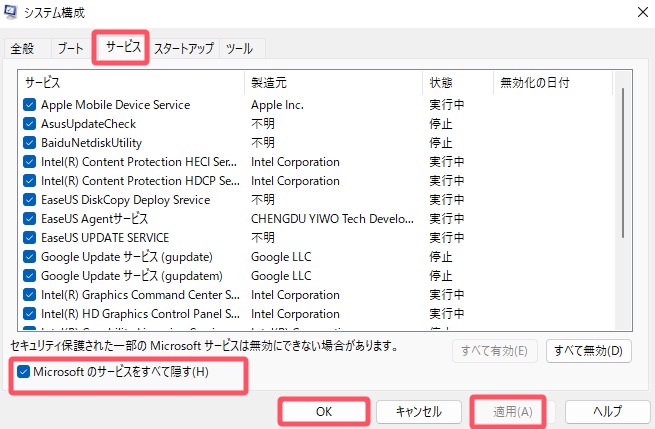
Task: Select the BaiduNetdiskUtility service name
Action: pyautogui.click(x=91, y=143)
